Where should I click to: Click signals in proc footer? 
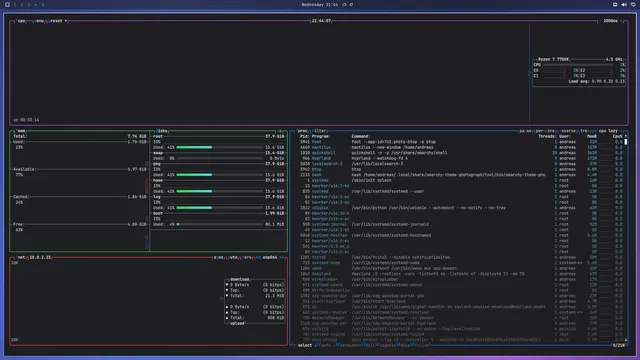click(x=387, y=345)
